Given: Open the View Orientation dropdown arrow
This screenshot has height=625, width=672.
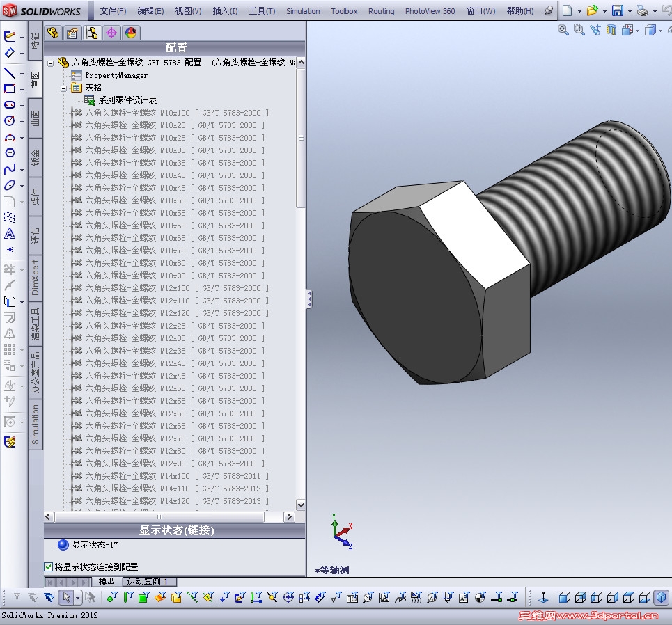Looking at the screenshot, I should [637, 31].
